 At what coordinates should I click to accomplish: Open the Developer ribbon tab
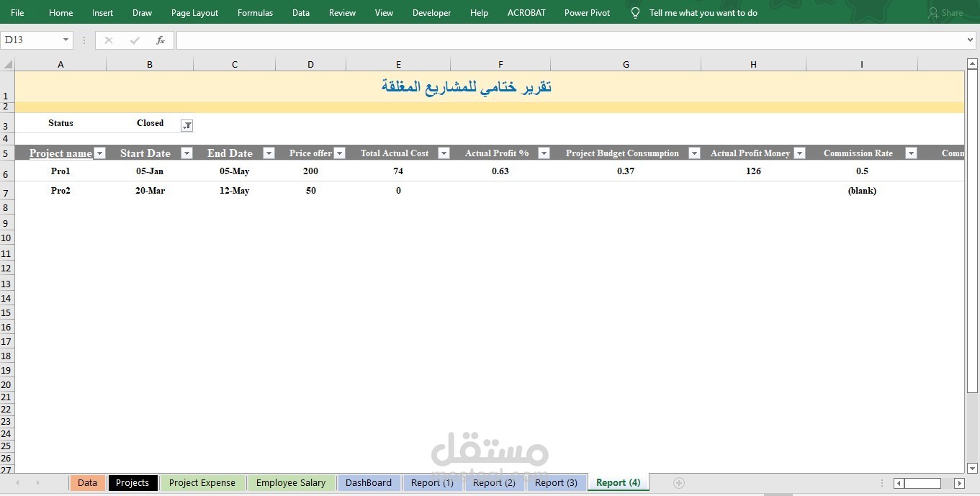pos(431,13)
